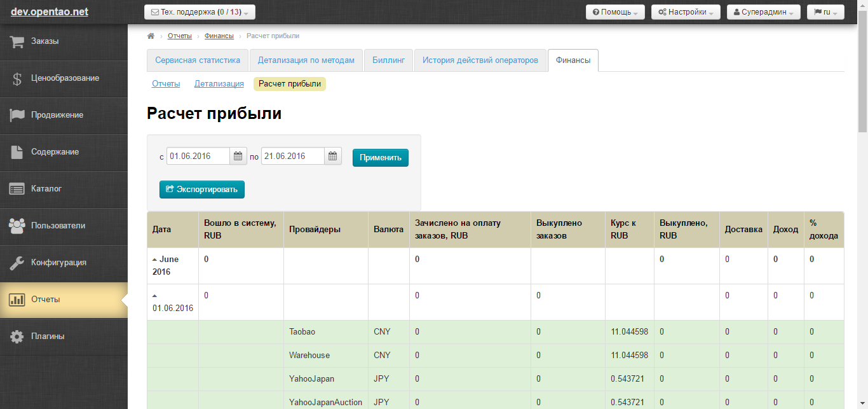The image size is (868, 409).
Task: Open Конфигурация in the sidebar
Action: click(x=64, y=263)
